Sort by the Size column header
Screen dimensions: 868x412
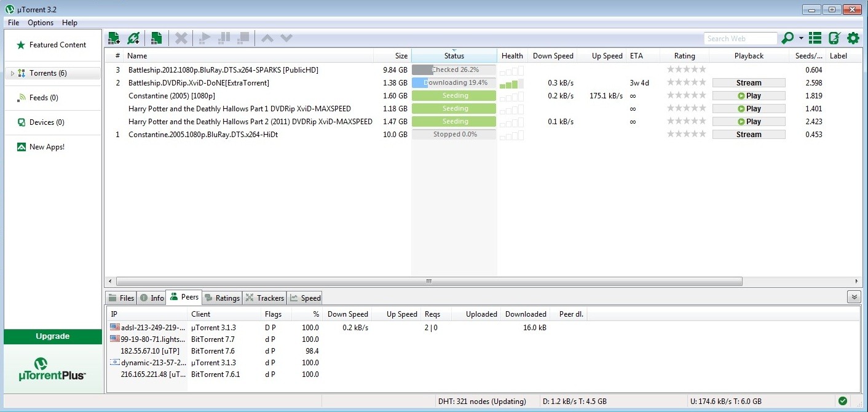coord(392,56)
